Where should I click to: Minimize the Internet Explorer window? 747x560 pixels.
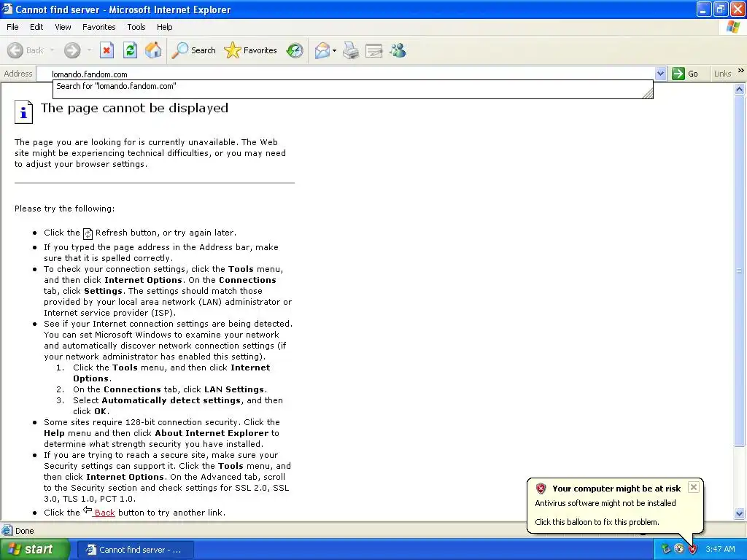pyautogui.click(x=704, y=9)
